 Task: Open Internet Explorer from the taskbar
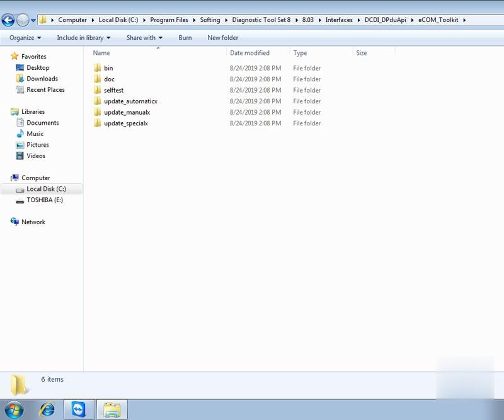coord(47,409)
